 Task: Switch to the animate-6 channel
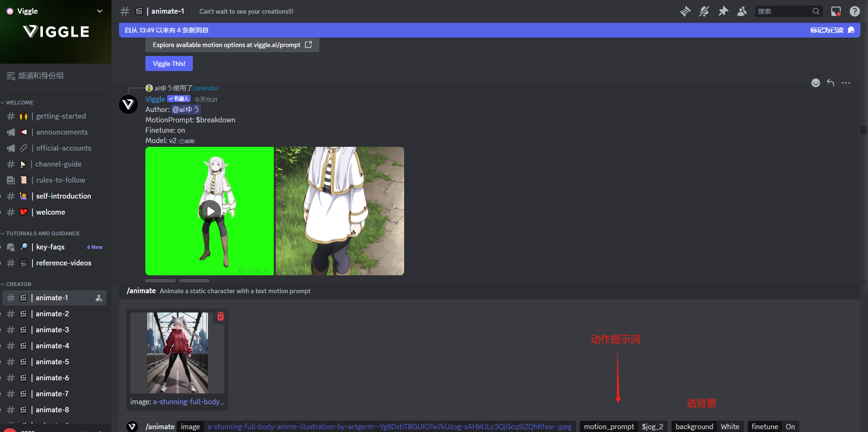pyautogui.click(x=55, y=378)
